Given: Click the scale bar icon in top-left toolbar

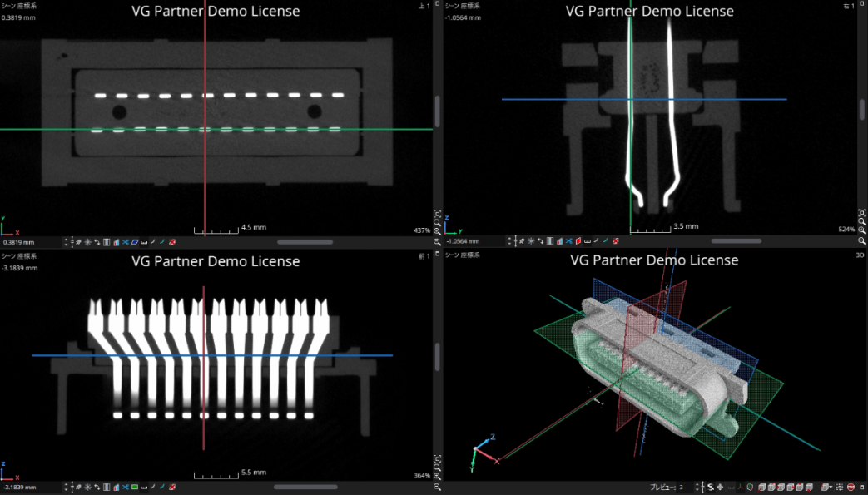Looking at the screenshot, I should 144,242.
